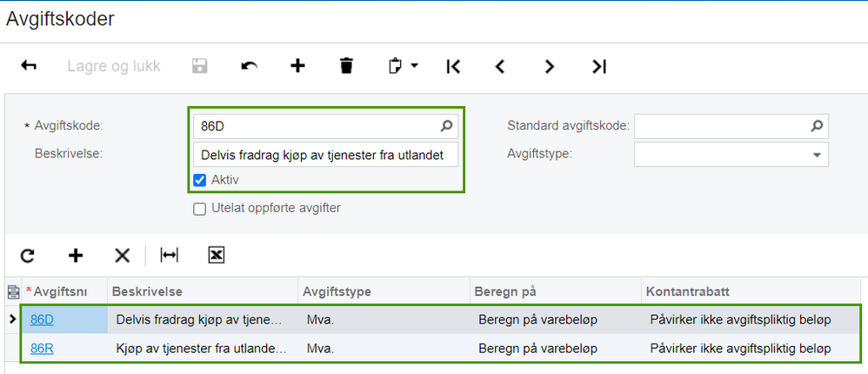Open Standard avgiftskode lookup search

click(x=816, y=126)
